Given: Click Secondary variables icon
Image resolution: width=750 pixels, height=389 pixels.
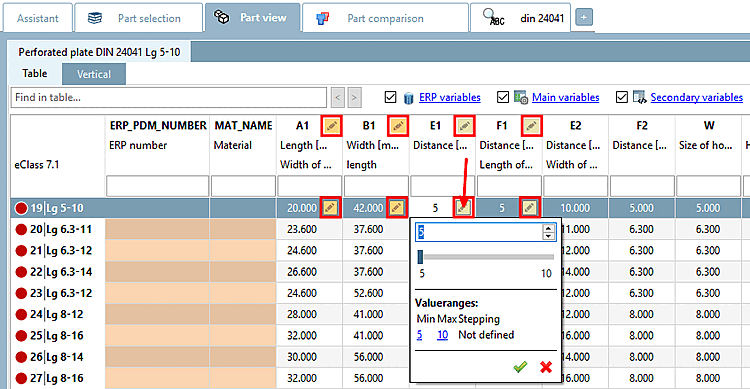Looking at the screenshot, I should (x=640, y=97).
